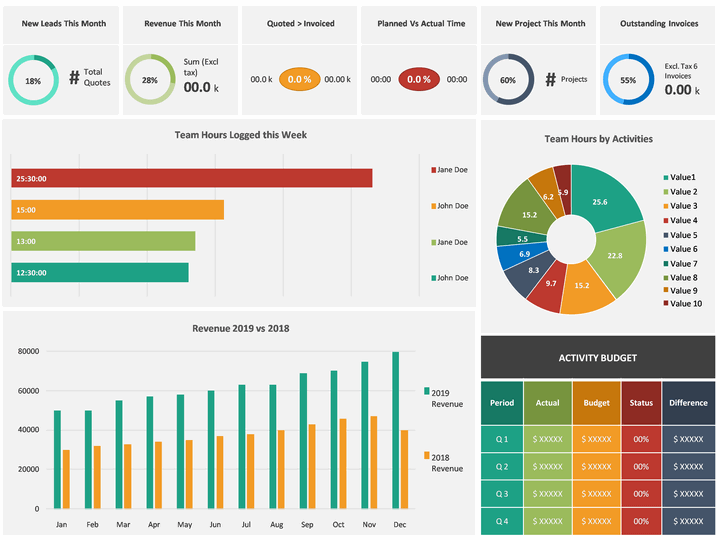Click the orange 0.0 % Quoted badge
This screenshot has height=540, width=720.
(x=299, y=79)
